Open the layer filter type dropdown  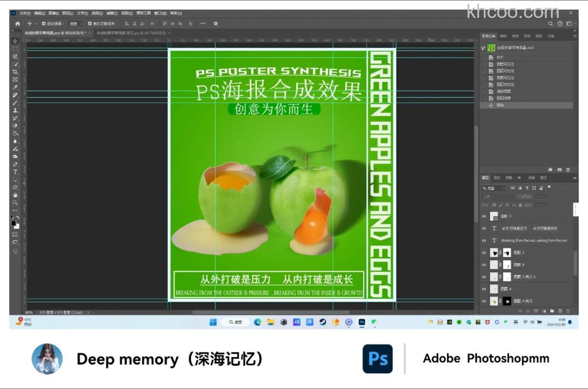coord(494,188)
